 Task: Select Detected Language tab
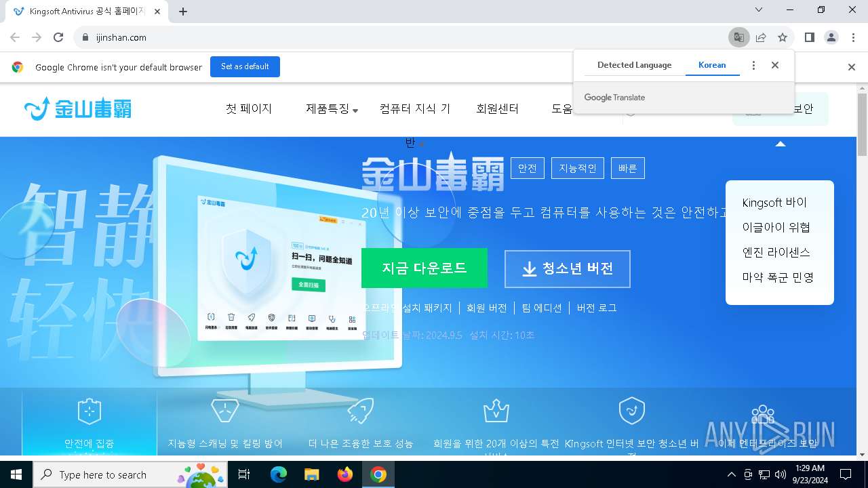(634, 65)
